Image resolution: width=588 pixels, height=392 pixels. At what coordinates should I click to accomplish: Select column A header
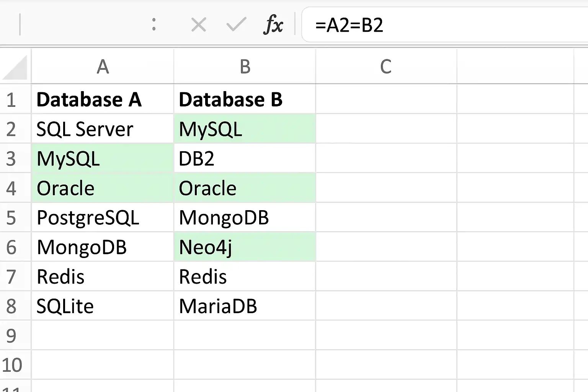click(103, 67)
